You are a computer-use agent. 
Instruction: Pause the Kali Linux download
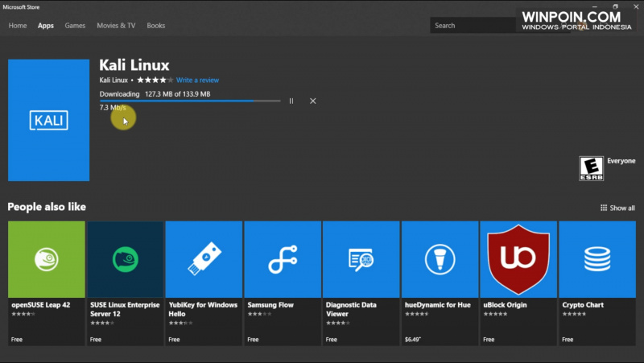tap(291, 101)
